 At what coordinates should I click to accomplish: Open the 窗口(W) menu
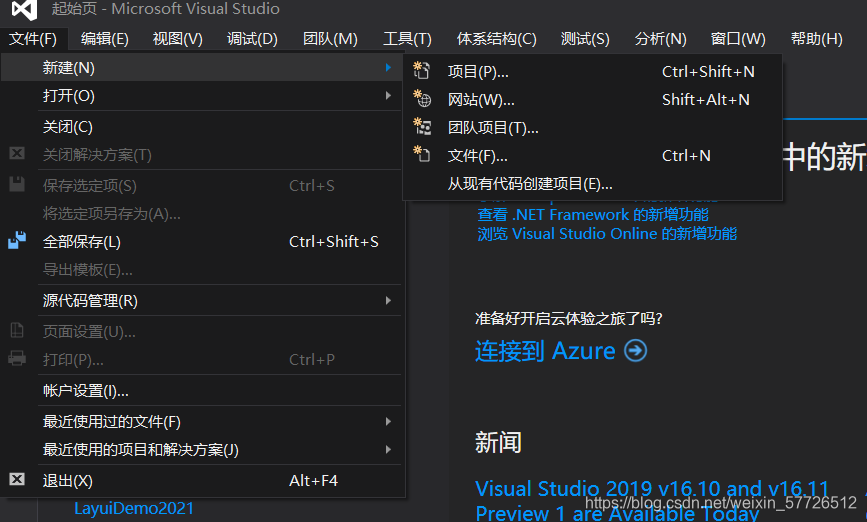[738, 39]
